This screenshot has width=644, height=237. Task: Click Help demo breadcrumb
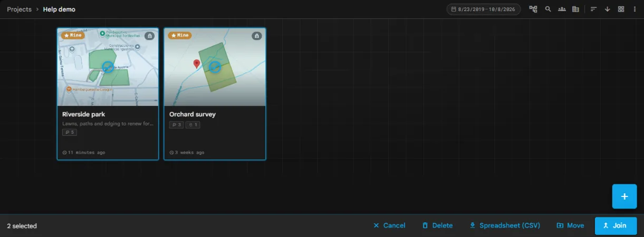click(x=59, y=9)
